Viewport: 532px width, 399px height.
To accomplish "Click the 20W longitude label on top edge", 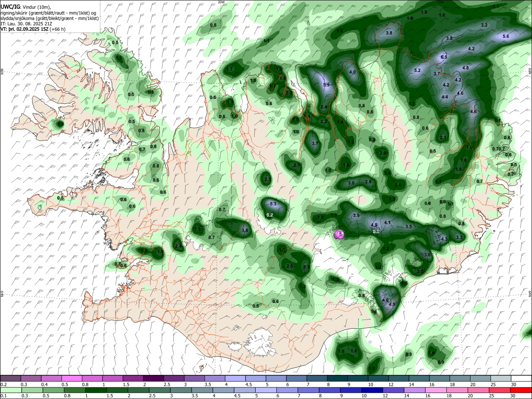I will (221, 2).
